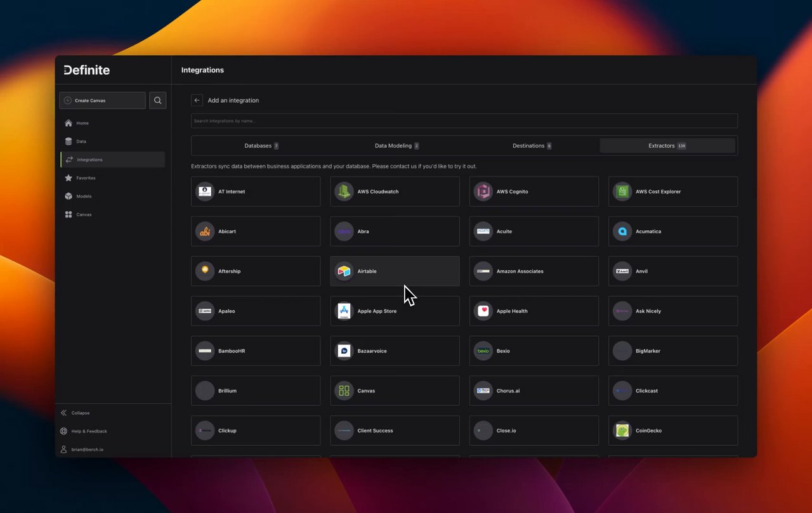Select the BigMarker integration label

pyautogui.click(x=648, y=351)
